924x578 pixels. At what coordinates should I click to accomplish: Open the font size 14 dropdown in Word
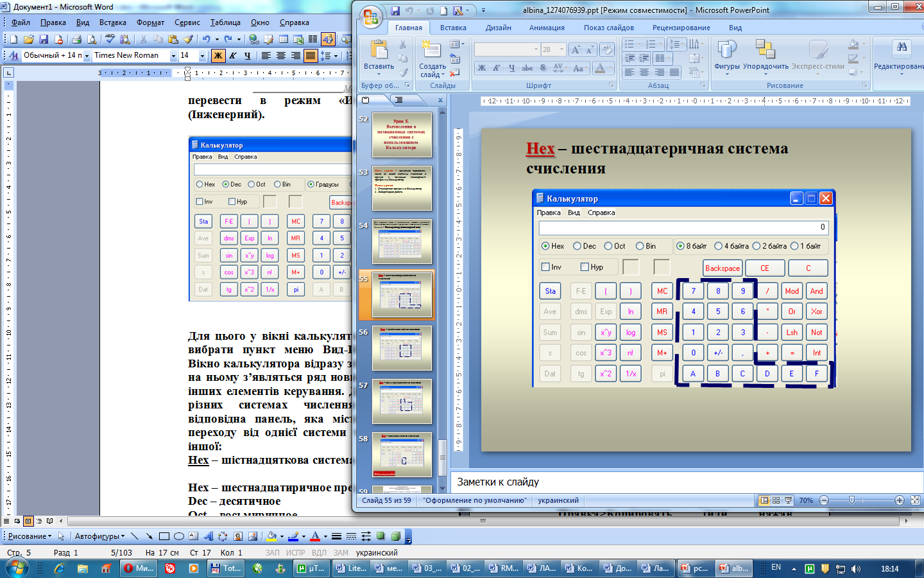point(202,56)
